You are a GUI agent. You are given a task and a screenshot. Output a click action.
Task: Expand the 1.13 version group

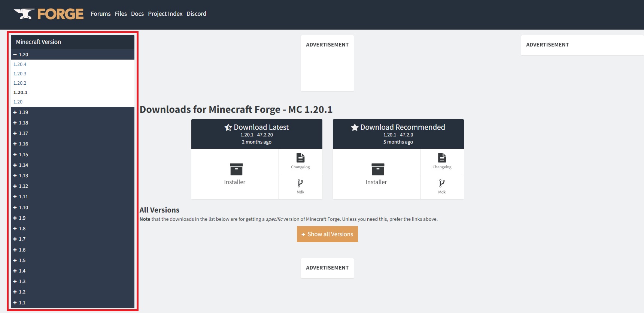[73, 175]
